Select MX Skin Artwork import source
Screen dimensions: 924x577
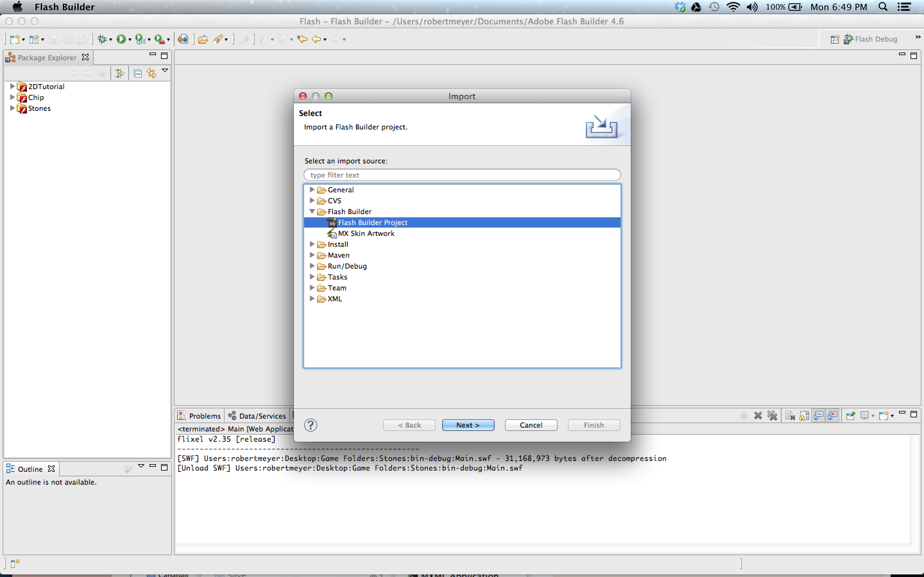(366, 233)
